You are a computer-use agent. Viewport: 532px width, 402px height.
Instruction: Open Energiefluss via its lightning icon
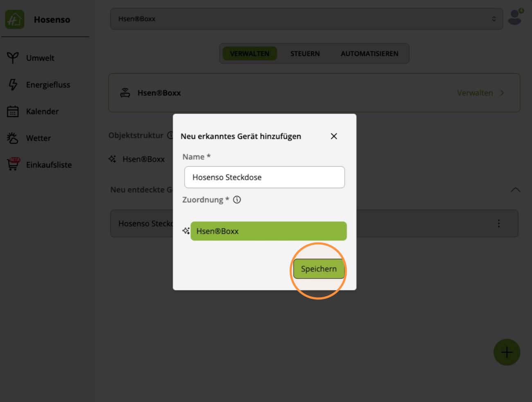point(13,85)
